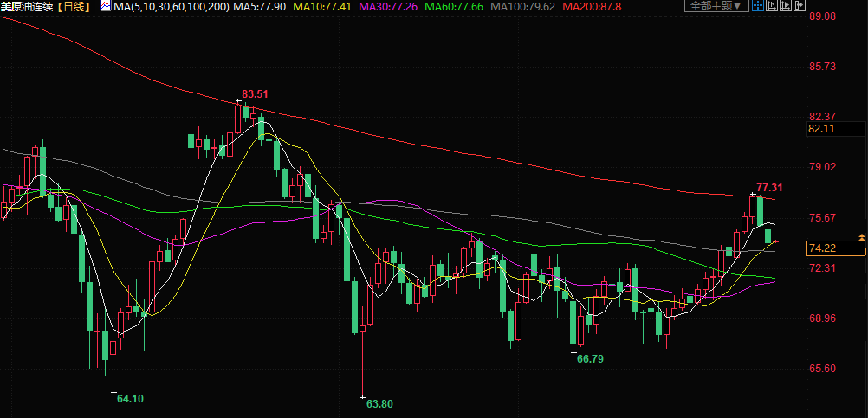
Task: Click the MA60:77.66 value
Action: [x=454, y=6]
